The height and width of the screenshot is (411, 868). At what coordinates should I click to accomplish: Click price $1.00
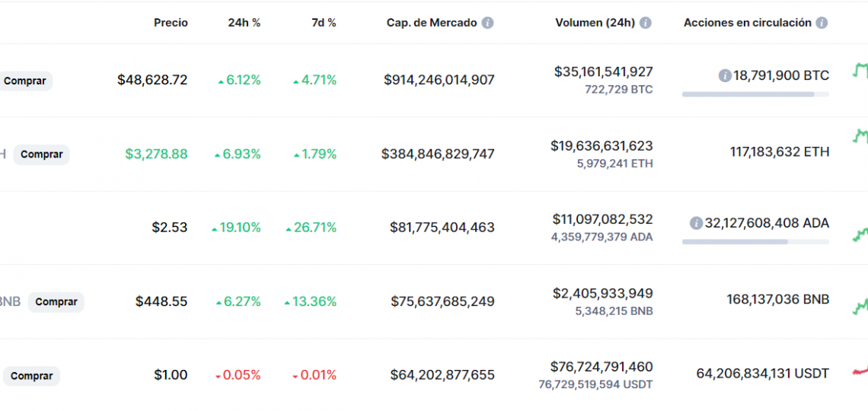pyautogui.click(x=171, y=375)
